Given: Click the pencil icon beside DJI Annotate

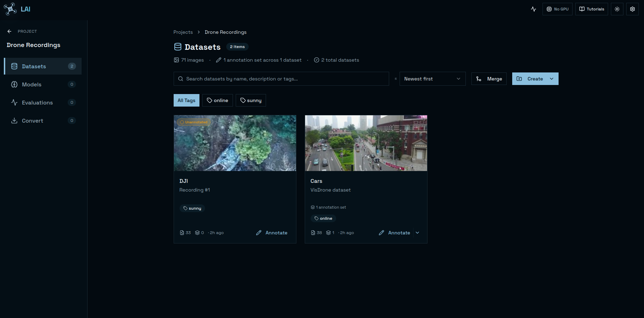Looking at the screenshot, I should click(259, 233).
